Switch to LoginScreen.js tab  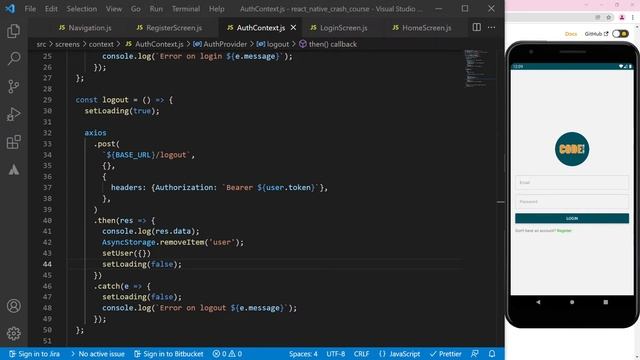pyautogui.click(x=339, y=27)
